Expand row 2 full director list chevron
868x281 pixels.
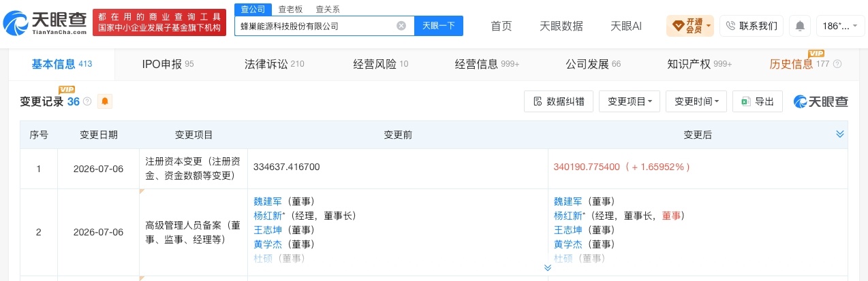pyautogui.click(x=547, y=268)
